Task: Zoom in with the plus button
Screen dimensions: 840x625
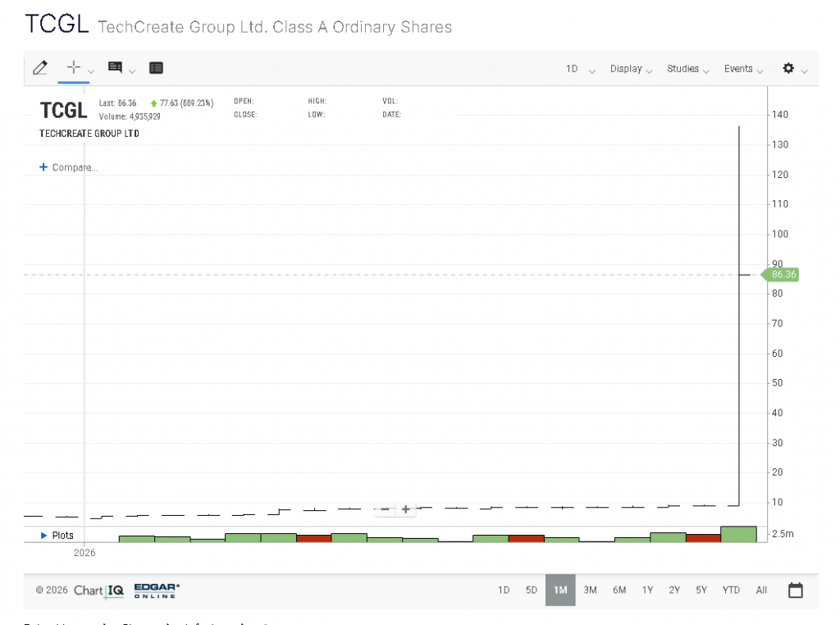Action: pos(405,509)
